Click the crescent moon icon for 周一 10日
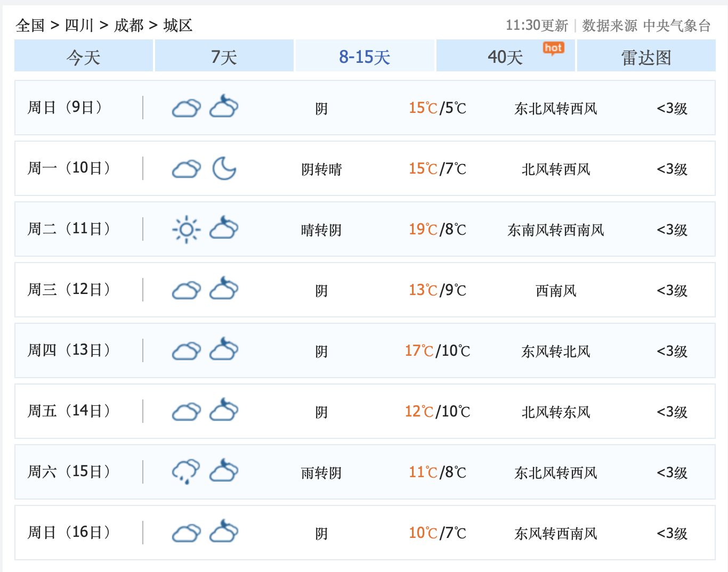 point(224,169)
